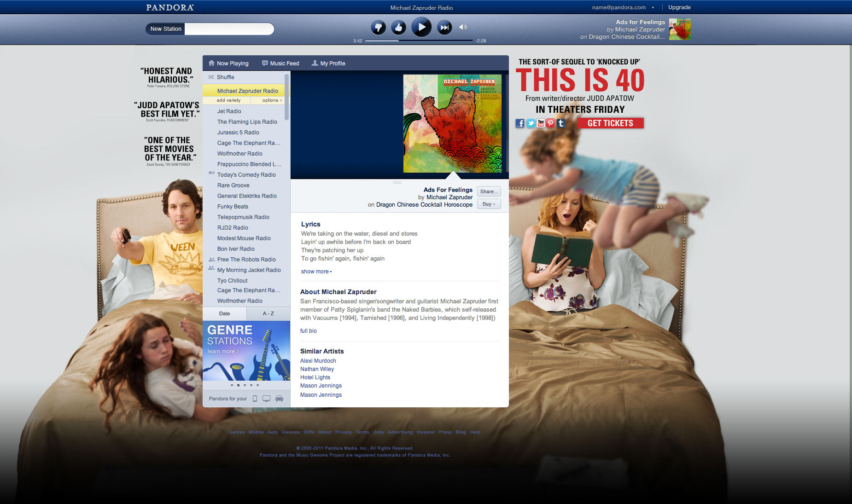Click the panel resize grip below album art
852x504 pixels.
[397, 183]
